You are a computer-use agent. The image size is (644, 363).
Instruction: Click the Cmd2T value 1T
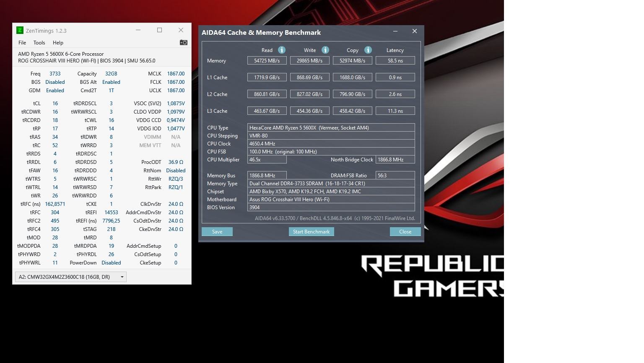pyautogui.click(x=111, y=91)
